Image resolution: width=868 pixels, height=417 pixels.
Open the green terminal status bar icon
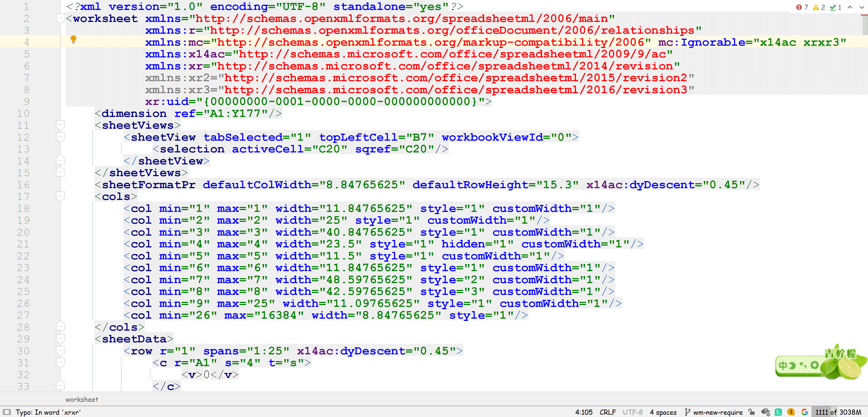tap(778, 412)
